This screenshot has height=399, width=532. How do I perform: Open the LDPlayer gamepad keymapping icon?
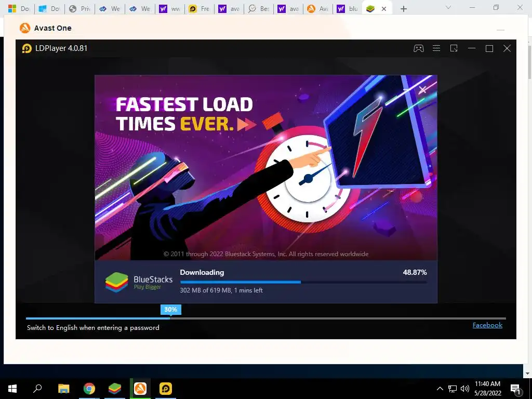[418, 48]
